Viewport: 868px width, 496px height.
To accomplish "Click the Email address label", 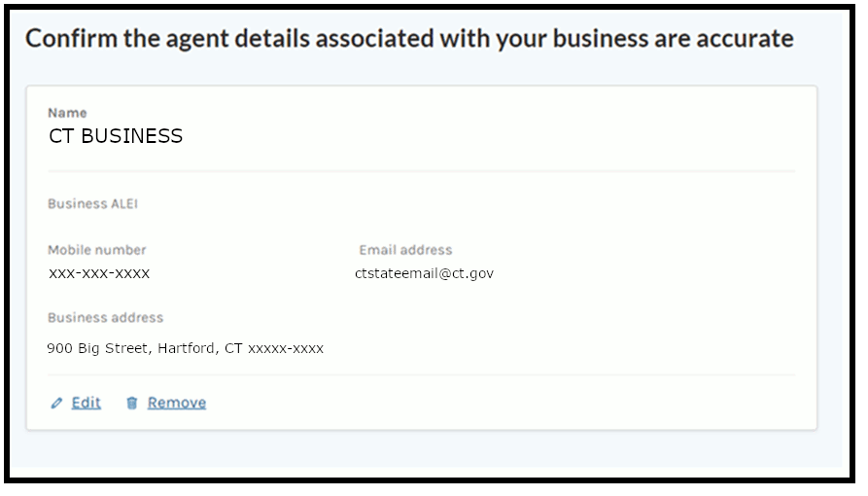I will 405,250.
